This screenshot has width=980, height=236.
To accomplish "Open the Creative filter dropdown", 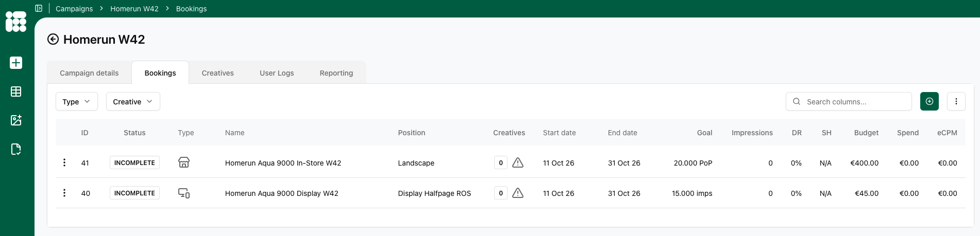I will pos(133,101).
